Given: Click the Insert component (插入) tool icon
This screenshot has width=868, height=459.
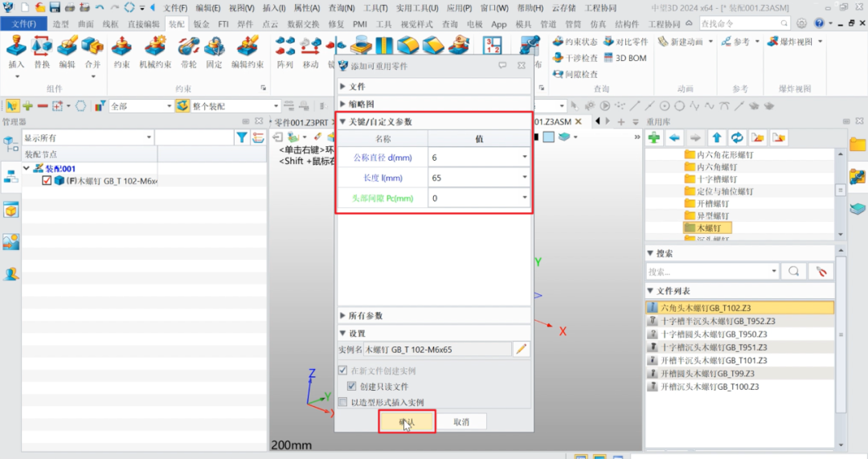Looking at the screenshot, I should 16,46.
